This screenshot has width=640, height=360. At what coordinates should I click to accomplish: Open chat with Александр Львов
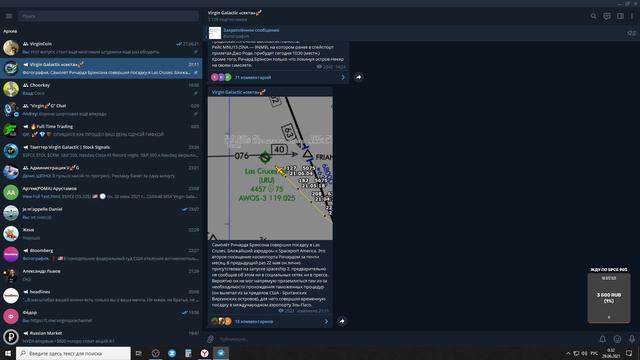coord(101,275)
